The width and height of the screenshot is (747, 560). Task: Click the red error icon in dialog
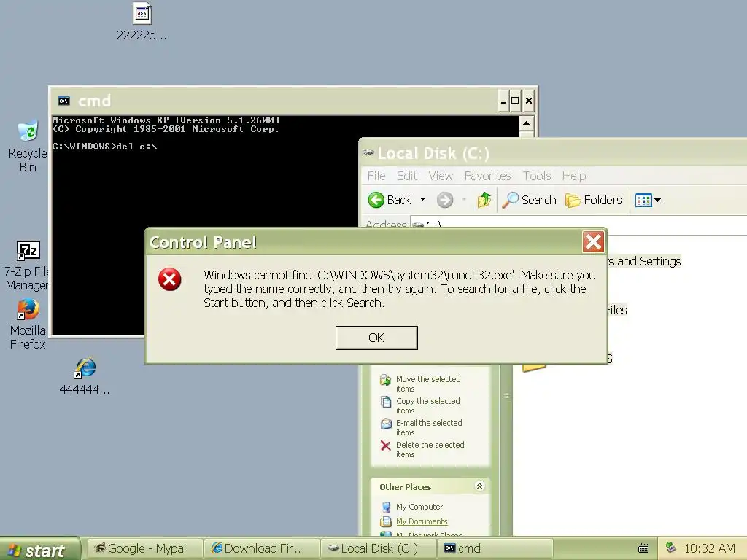coord(169,279)
